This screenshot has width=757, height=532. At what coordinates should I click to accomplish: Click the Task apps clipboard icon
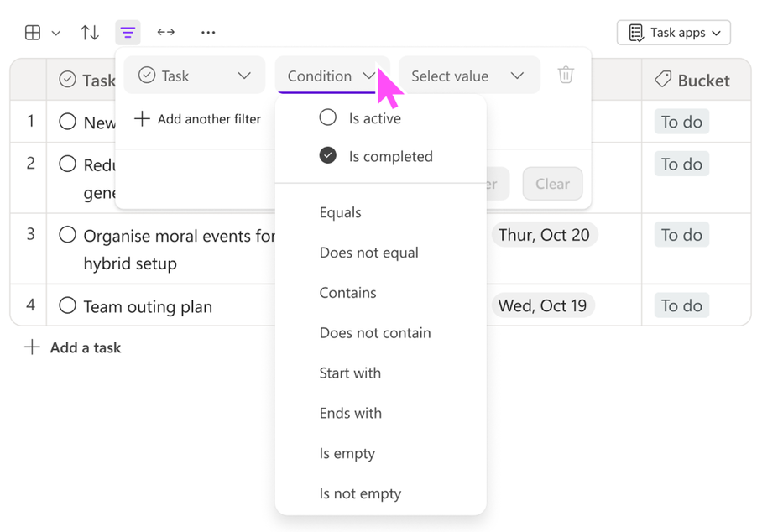click(637, 33)
